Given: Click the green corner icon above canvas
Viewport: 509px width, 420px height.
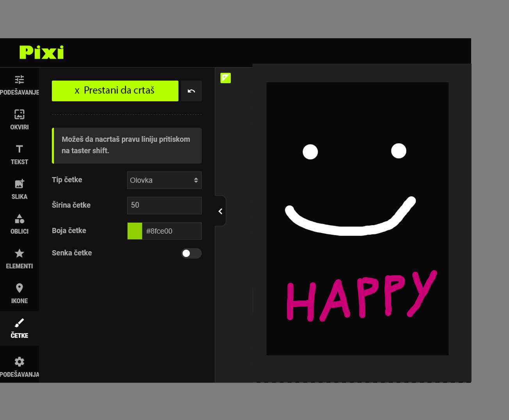Looking at the screenshot, I should (x=226, y=78).
